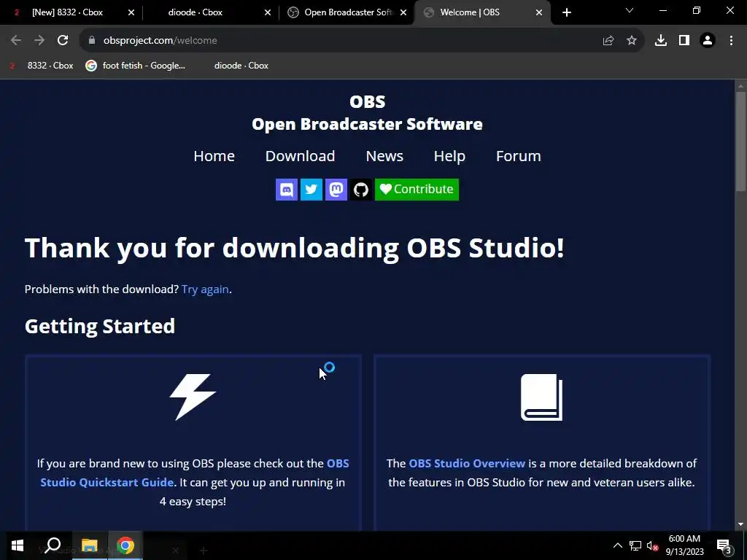This screenshot has width=747, height=560.
Task: Open the Discord icon link
Action: pos(286,190)
